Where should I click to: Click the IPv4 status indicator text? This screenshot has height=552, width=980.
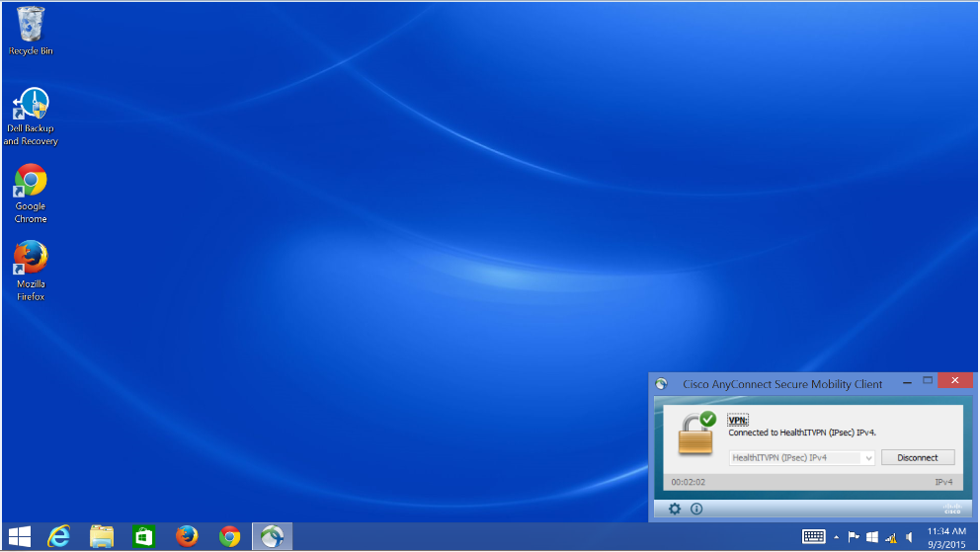tap(943, 482)
